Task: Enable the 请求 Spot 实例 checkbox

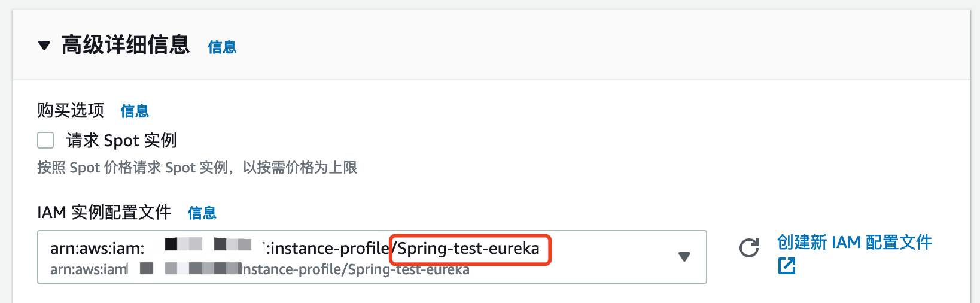Action: click(x=45, y=140)
